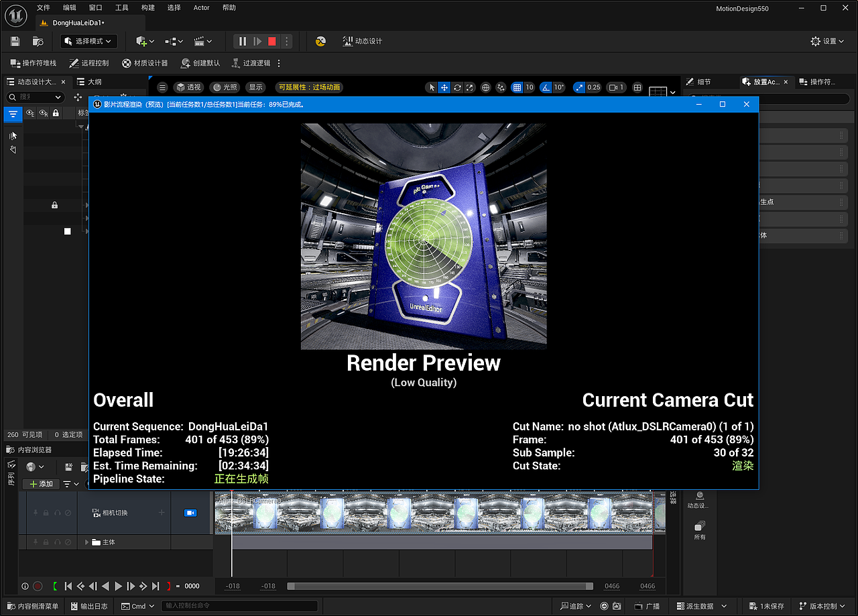Viewport: 858px width, 616px height.
Task: Click the 创建默认 icon
Action: [201, 63]
